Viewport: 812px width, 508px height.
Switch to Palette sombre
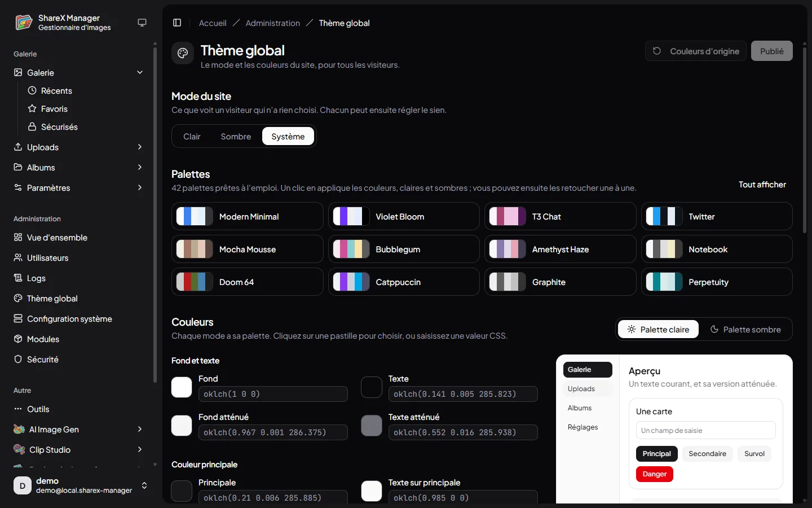(x=745, y=330)
